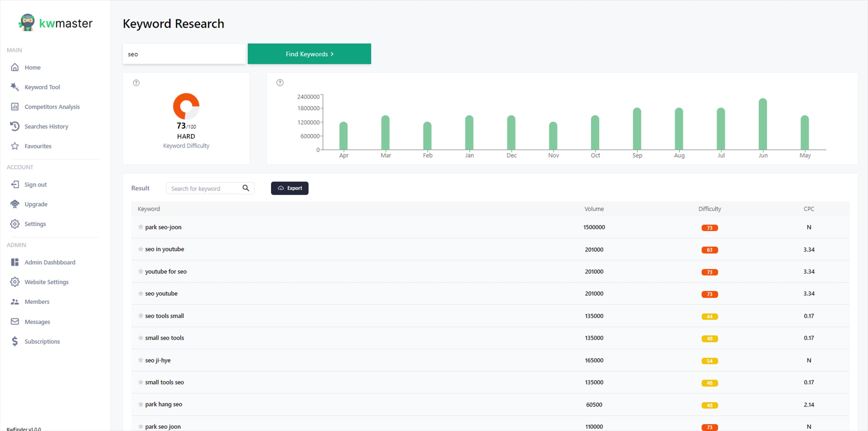Open Searches History from sidebar
Image resolution: width=868 pixels, height=431 pixels.
tap(46, 126)
